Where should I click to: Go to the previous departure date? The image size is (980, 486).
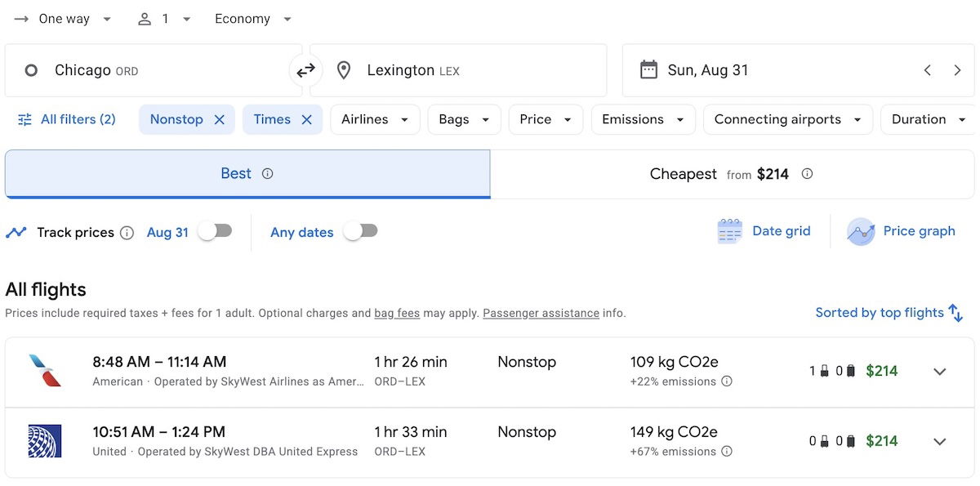point(927,70)
